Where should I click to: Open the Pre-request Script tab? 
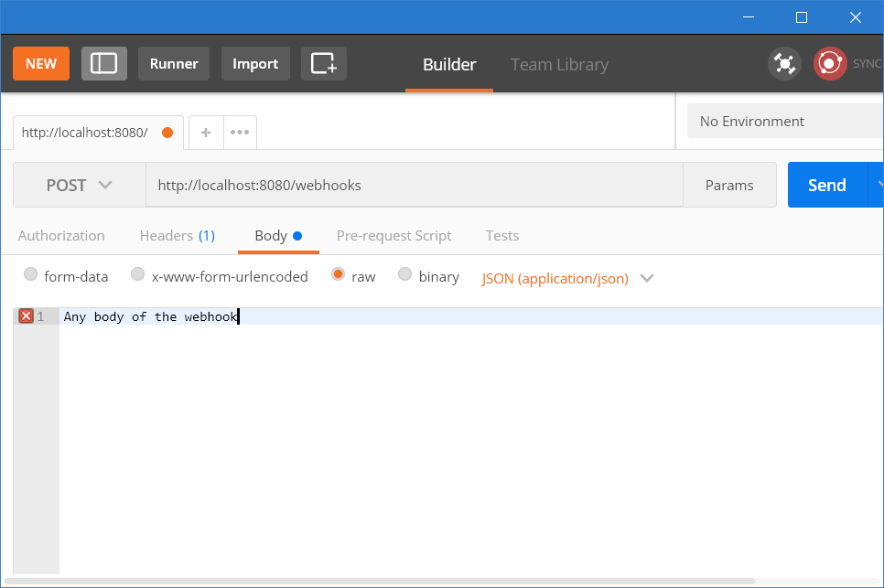coord(393,235)
